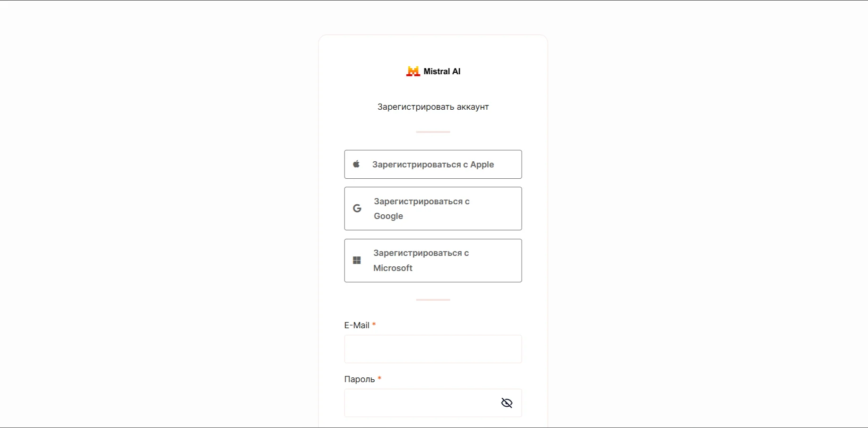Image resolution: width=868 pixels, height=428 pixels.
Task: Sign up using Зарегистрироваться с Google button
Action: [x=433, y=209]
